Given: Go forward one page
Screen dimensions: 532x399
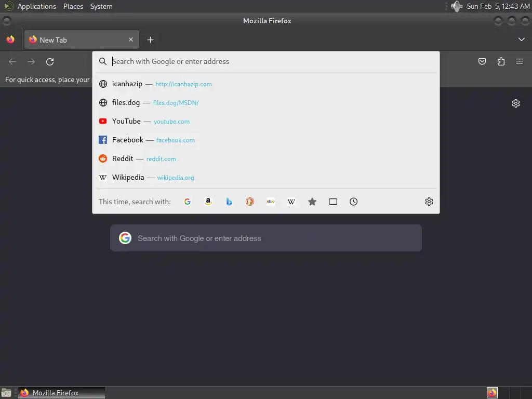Looking at the screenshot, I should coord(31,61).
